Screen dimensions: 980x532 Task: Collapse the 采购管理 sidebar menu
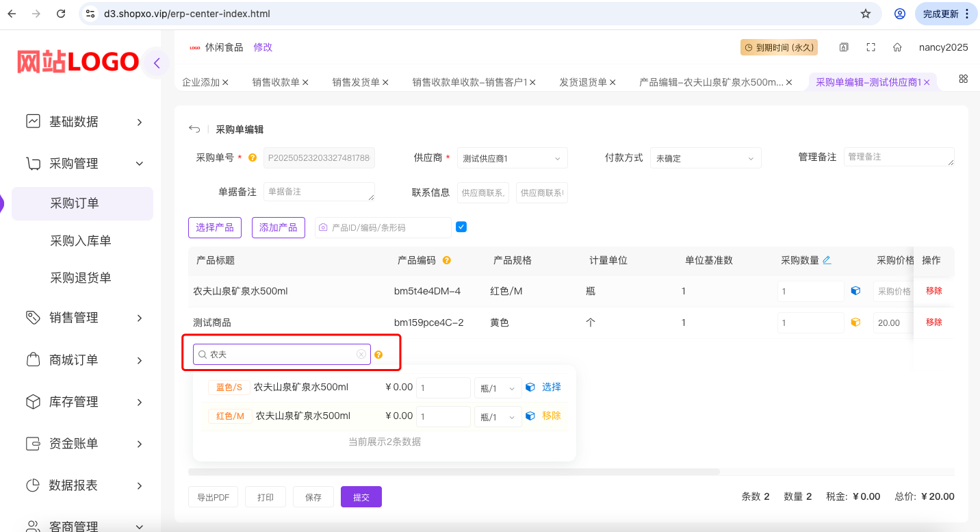tap(85, 164)
